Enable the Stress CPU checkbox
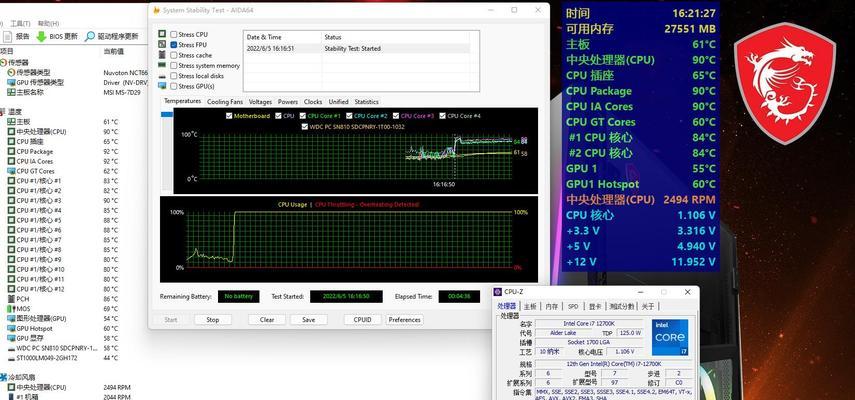 (173, 34)
